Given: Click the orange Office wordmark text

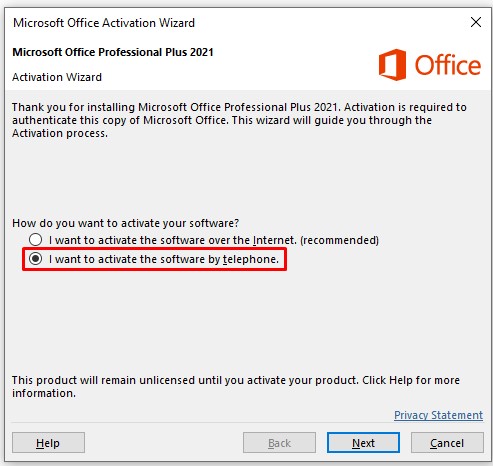Looking at the screenshot, I should [448, 65].
